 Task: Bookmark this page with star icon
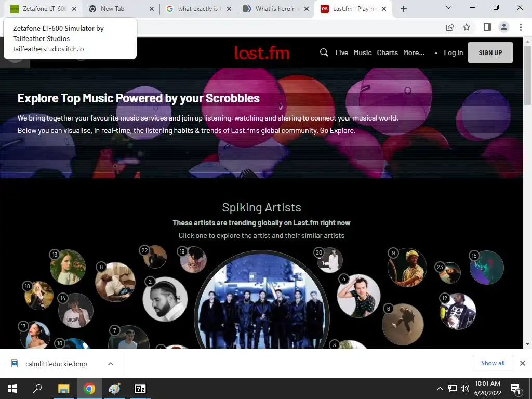pos(467,27)
